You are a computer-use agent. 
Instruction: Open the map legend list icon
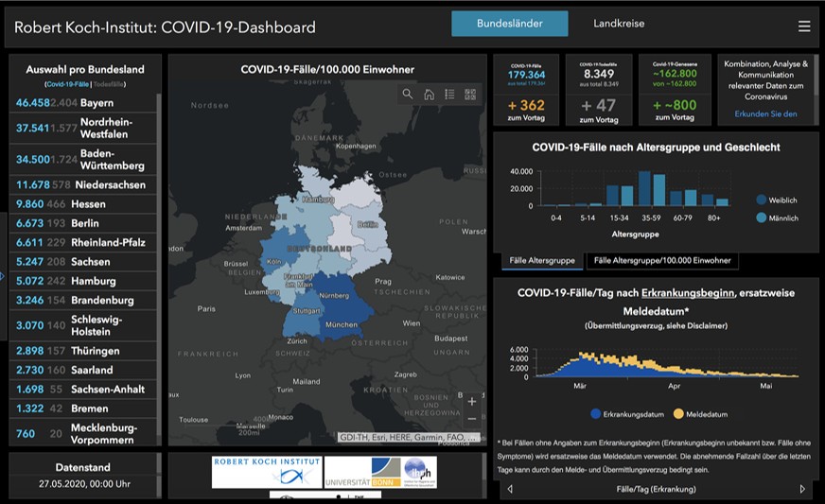tap(449, 95)
